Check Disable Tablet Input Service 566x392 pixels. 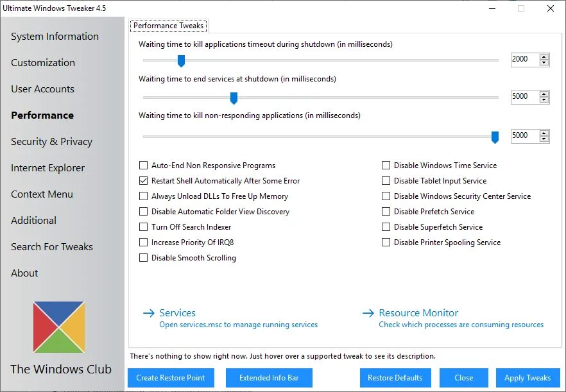(x=386, y=181)
